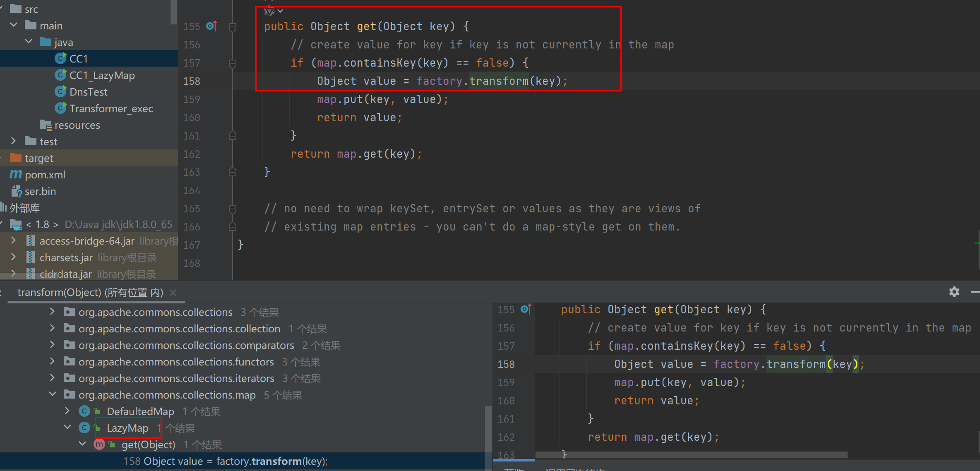Open pom.xml Maven file
Image resolution: width=980 pixels, height=471 pixels.
45,175
